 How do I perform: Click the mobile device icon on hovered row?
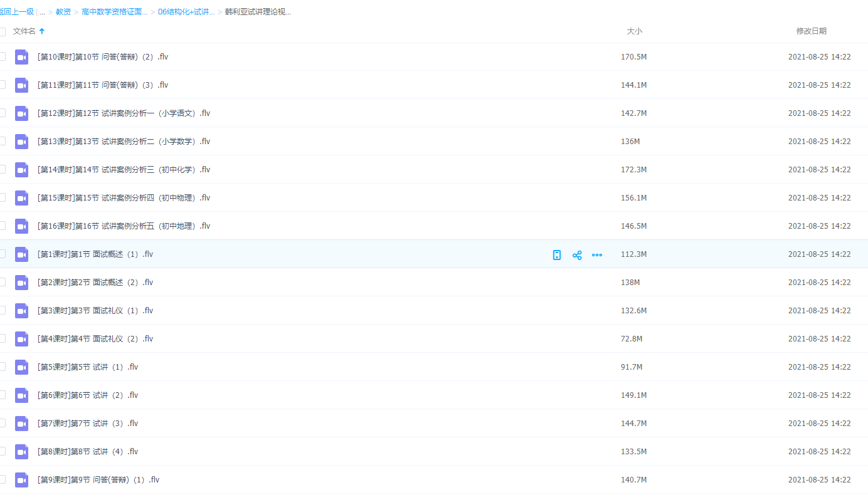tap(556, 255)
